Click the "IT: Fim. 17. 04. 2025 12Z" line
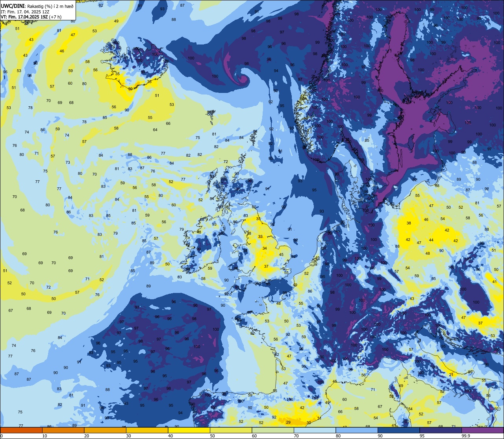This screenshot has width=504, height=439. click(25, 12)
